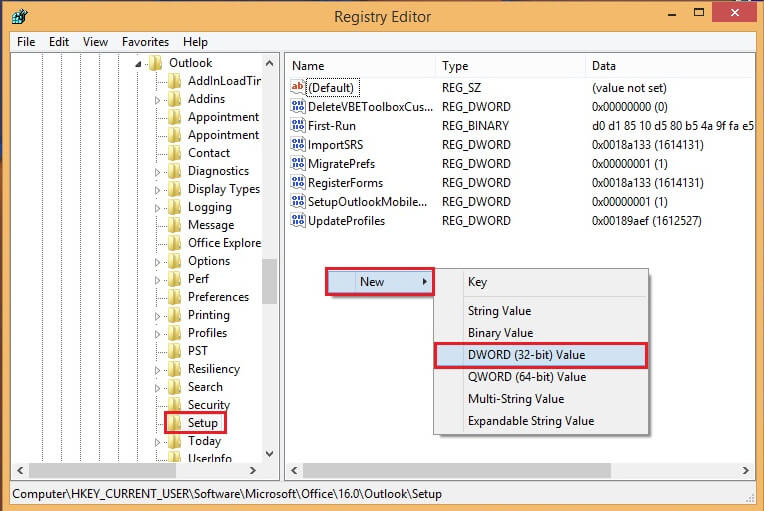Screen dimensions: 764x511
Task: Click the tree pane scroll up arrow
Action: coord(269,63)
